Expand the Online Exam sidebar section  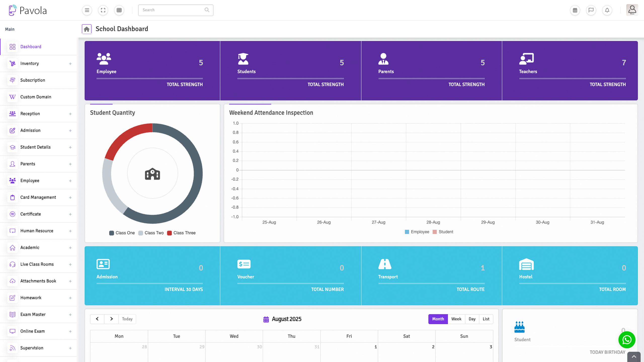tap(70, 331)
